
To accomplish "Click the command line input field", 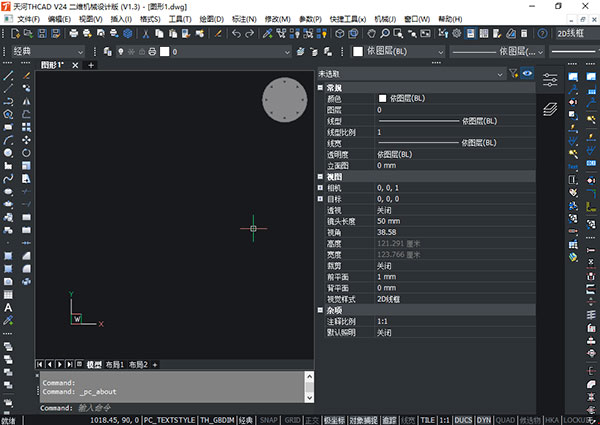I will coord(170,408).
